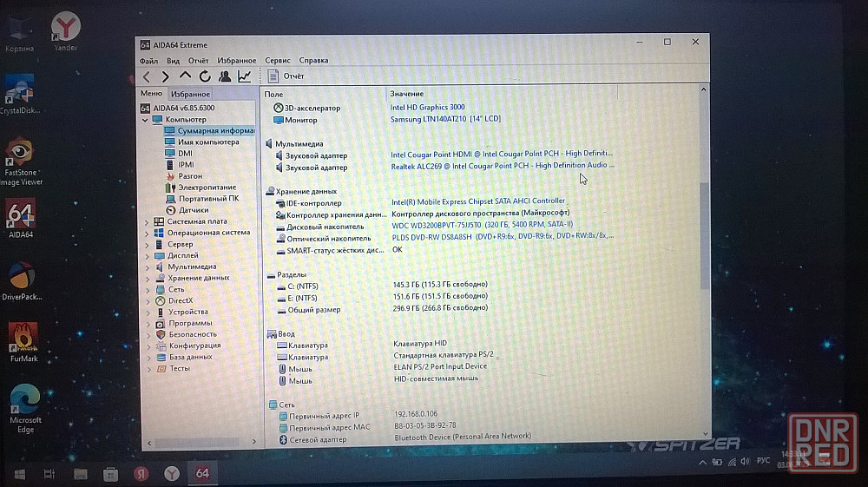Open the graph chart toolbar icon

(244, 76)
